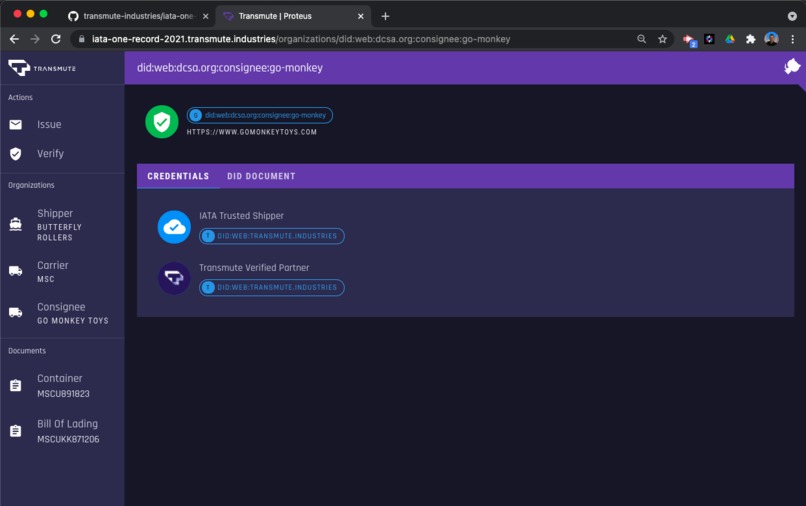Open Container MSCU891823 document

point(62,386)
